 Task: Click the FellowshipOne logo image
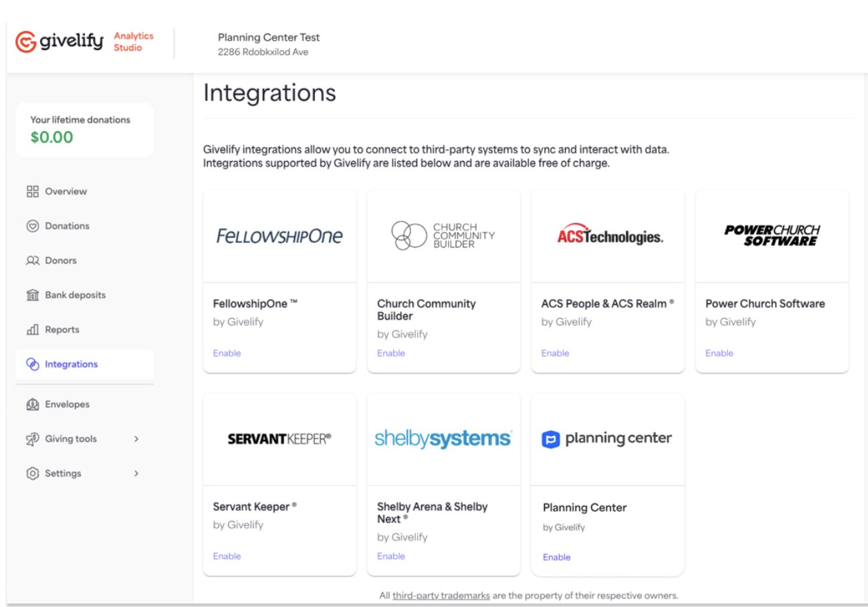click(280, 236)
